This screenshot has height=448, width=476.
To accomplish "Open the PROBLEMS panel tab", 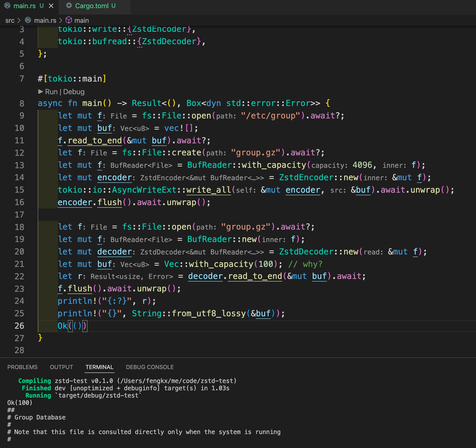I will point(22,367).
